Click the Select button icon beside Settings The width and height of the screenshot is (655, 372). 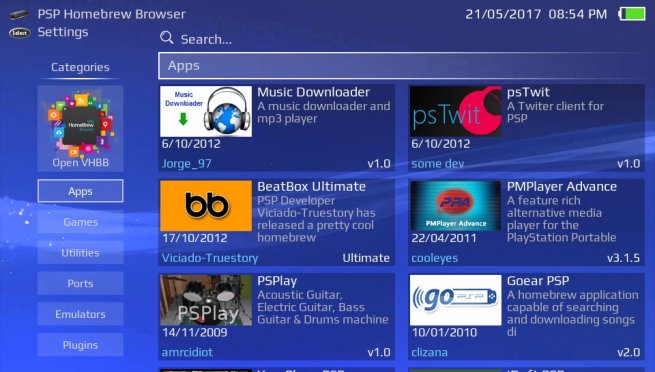[x=20, y=33]
